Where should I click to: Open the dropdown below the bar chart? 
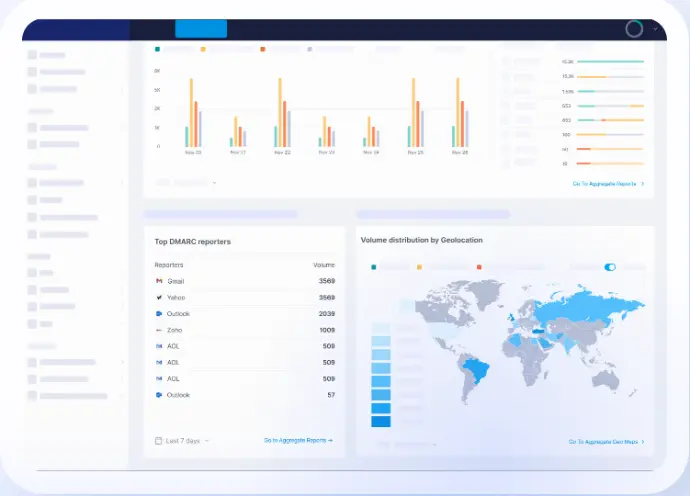(x=185, y=183)
